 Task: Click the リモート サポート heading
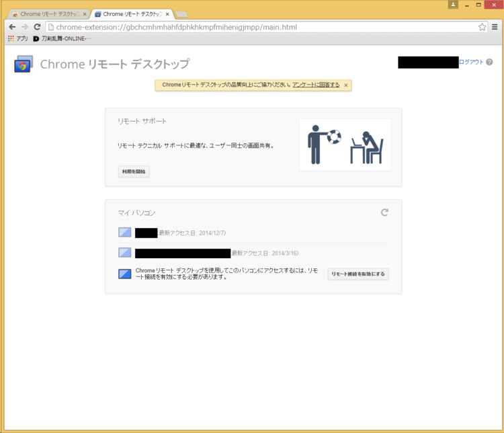(142, 121)
